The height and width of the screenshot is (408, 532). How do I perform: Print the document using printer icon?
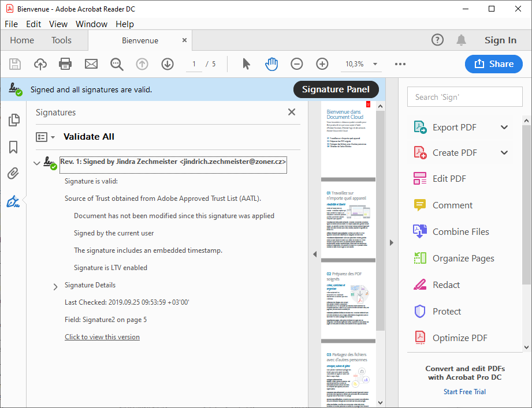tap(65, 63)
